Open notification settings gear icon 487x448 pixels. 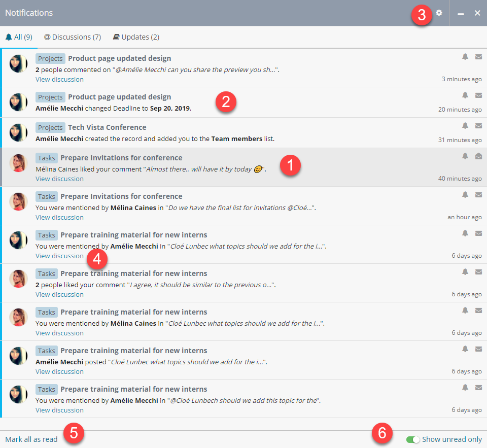click(439, 13)
